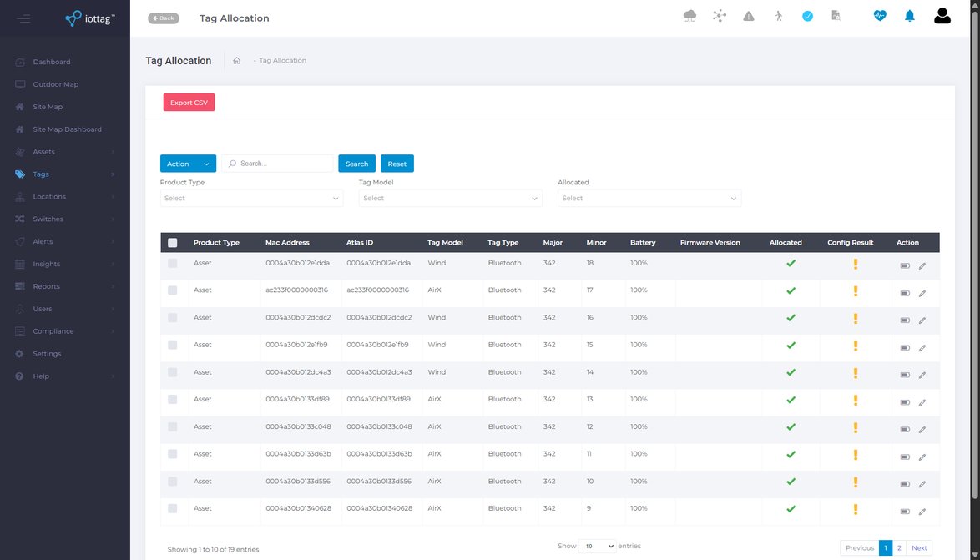The width and height of the screenshot is (980, 560).
Task: Check the row checkbox for 0004a30b0133df89
Action: [x=173, y=400]
